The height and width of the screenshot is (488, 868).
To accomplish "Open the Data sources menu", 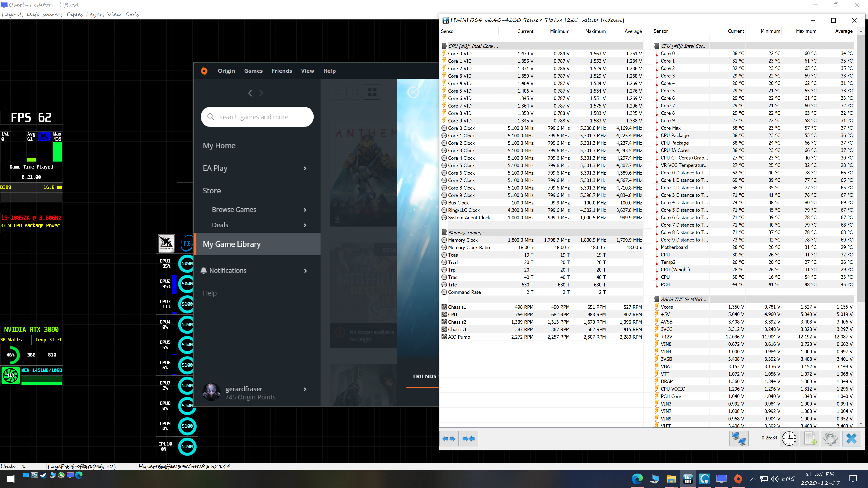I will click(45, 14).
